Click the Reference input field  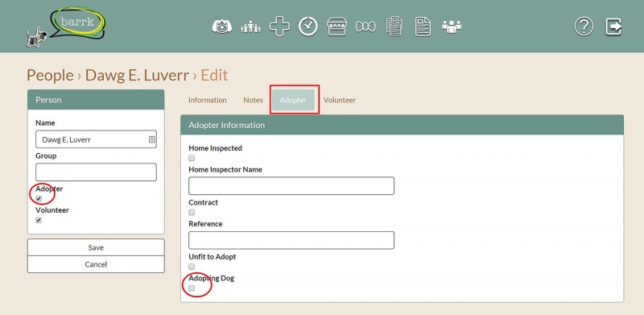(291, 240)
